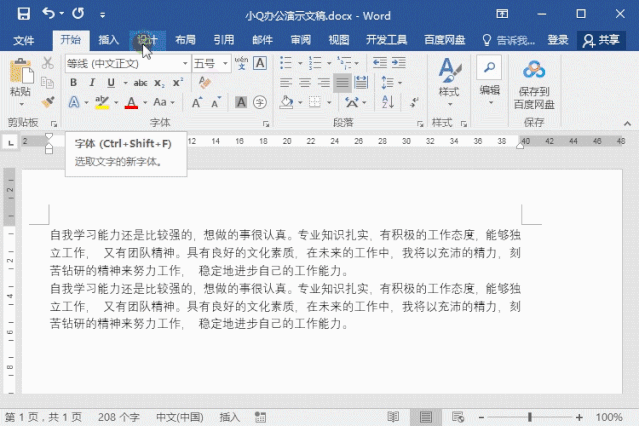Click the 告诉我 search box
Image resolution: width=639 pixels, height=426 pixels.
pyautogui.click(x=509, y=40)
